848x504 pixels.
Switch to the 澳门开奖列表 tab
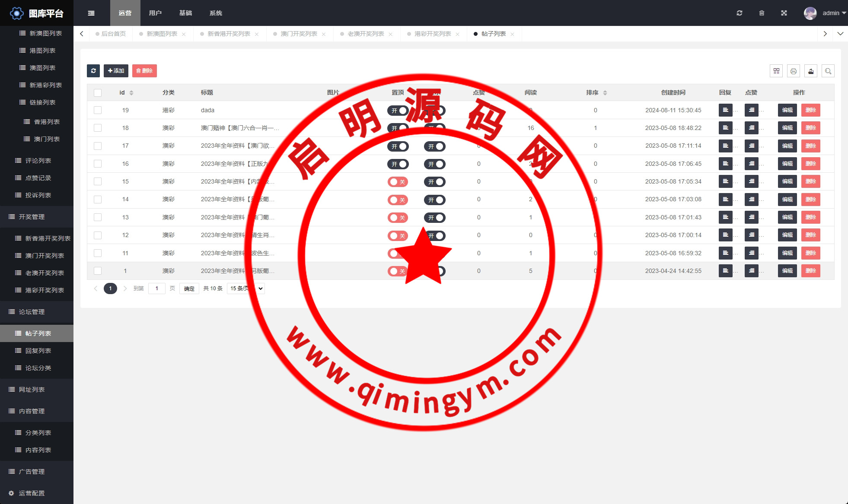coord(299,34)
